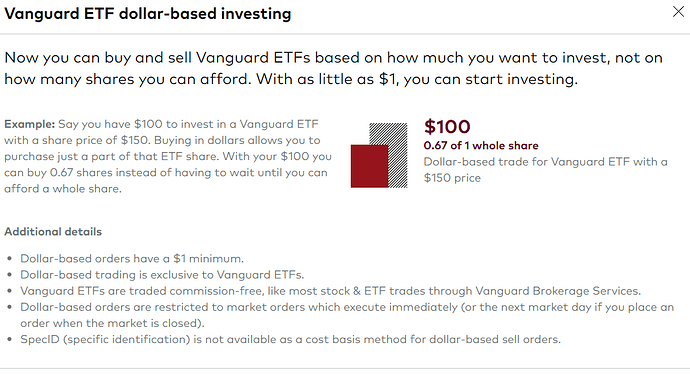Click the intro paragraph starting 'Now you can buy'
Image resolution: width=690 pixels, height=374 pixels.
point(334,68)
